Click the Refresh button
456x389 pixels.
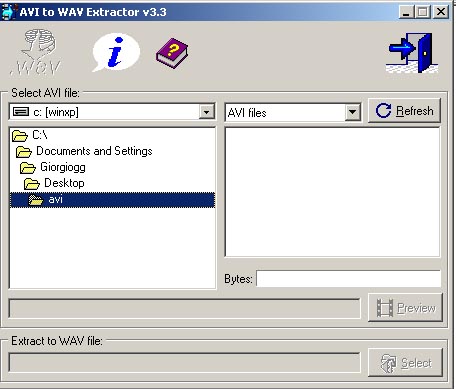click(404, 110)
